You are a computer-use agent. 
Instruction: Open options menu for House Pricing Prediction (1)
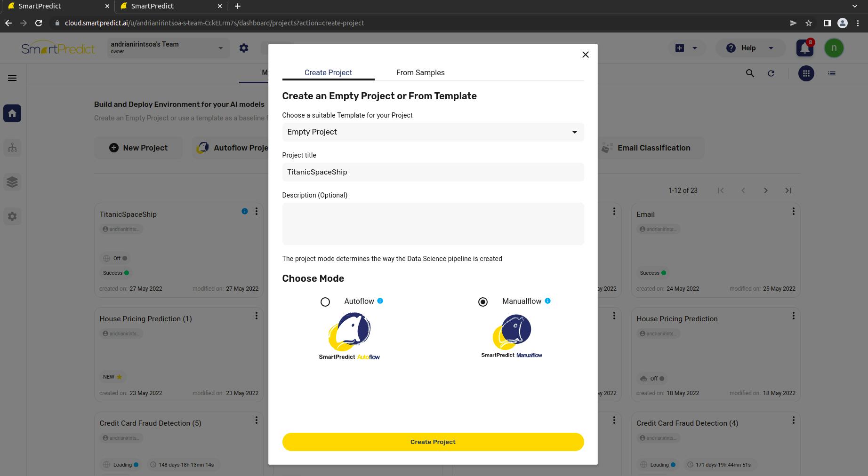pos(256,316)
